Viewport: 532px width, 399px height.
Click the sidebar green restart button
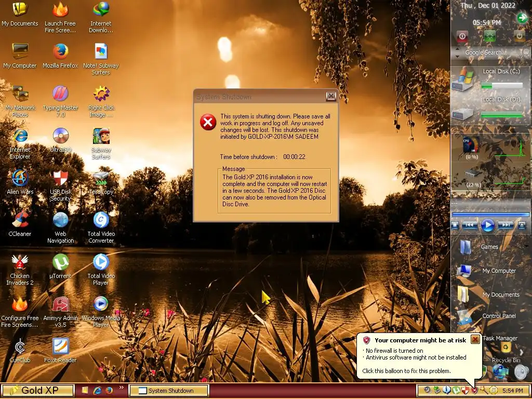(489, 36)
